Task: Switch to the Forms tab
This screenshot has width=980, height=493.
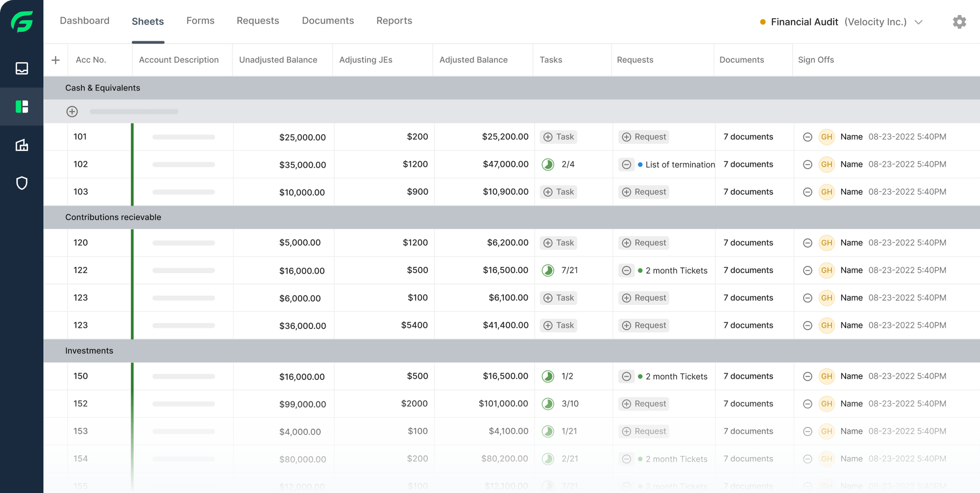Action: point(200,21)
